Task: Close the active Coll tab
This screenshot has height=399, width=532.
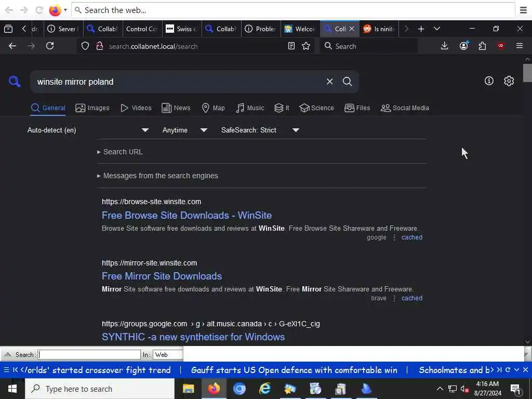Action: coord(352,29)
